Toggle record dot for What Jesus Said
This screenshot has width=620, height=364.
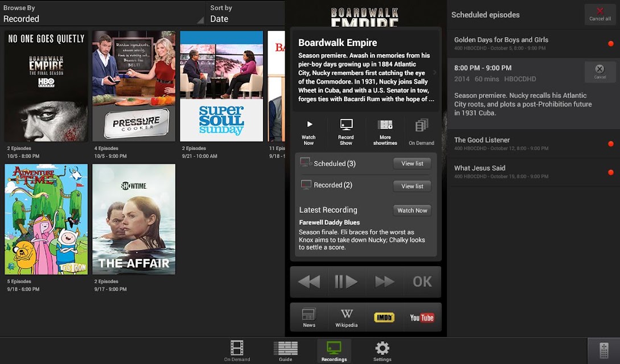click(610, 172)
